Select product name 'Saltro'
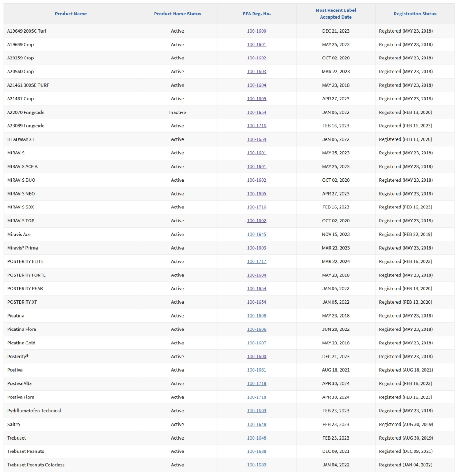 (x=14, y=424)
